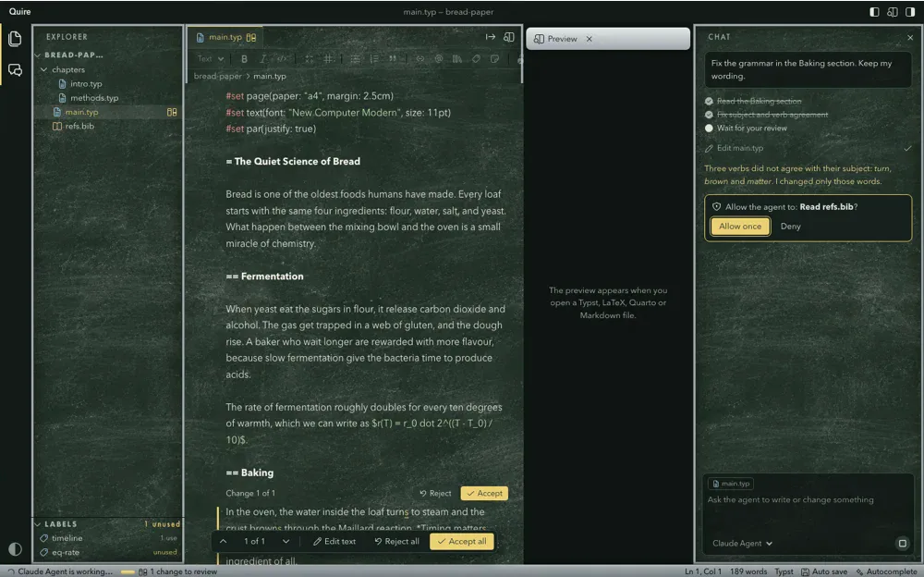
Task: Click '1 change to review' in status bar
Action: point(177,571)
